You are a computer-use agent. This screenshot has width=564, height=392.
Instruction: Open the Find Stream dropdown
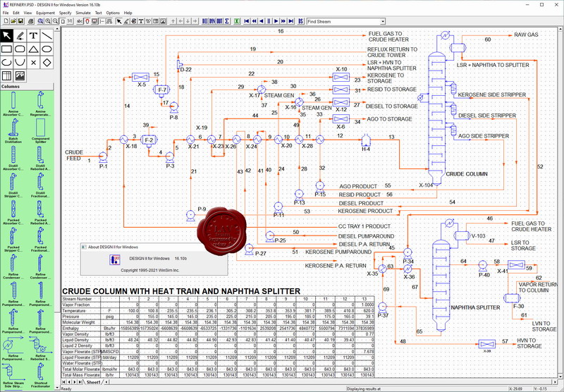point(383,22)
